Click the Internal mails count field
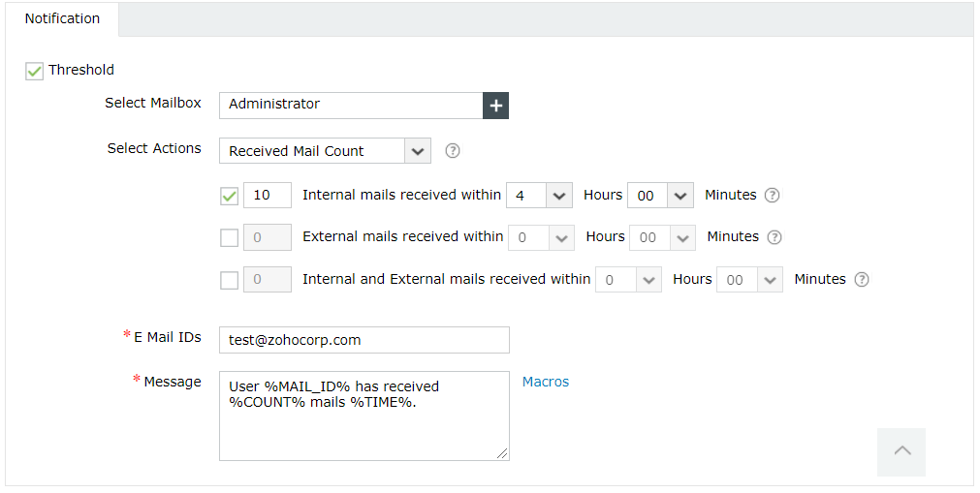This screenshot has width=980, height=493. click(x=267, y=196)
